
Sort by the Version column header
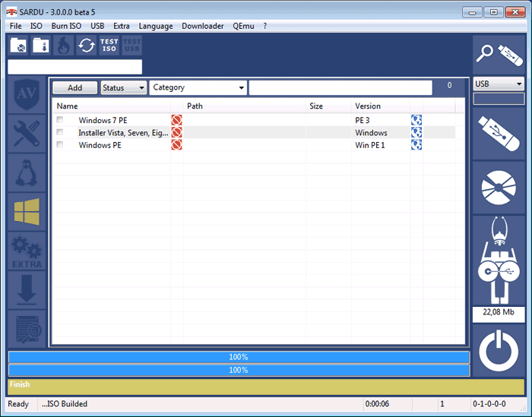(381, 106)
